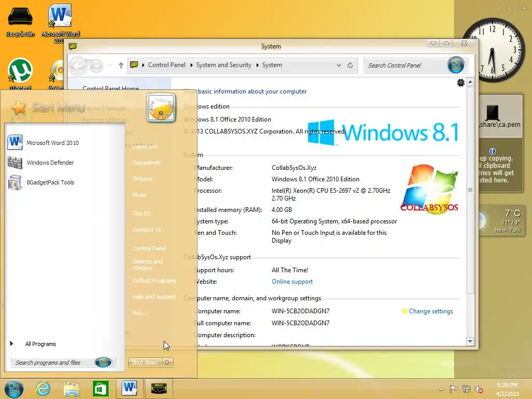The image size is (532, 399).
Task: Refresh the System control panel page
Action: (350, 65)
